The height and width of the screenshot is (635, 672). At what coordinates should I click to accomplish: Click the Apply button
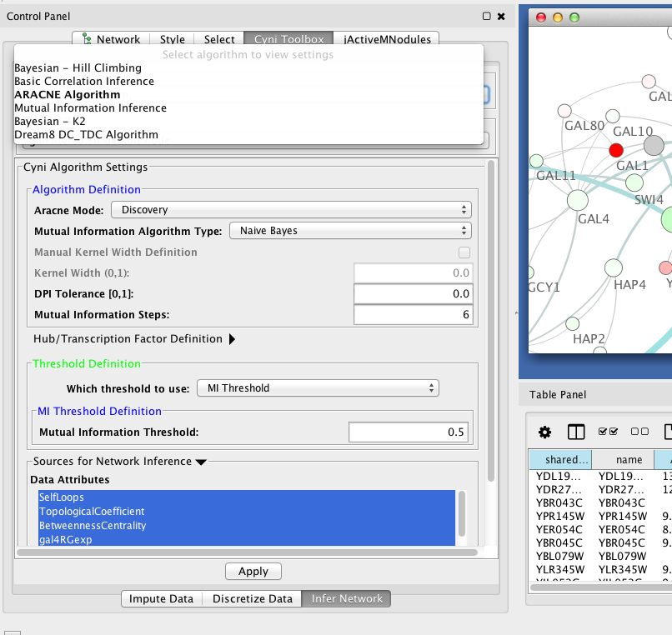[x=253, y=572]
